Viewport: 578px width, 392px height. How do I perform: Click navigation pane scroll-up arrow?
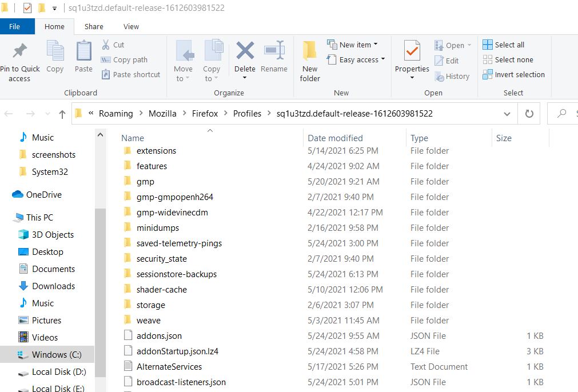click(x=100, y=135)
